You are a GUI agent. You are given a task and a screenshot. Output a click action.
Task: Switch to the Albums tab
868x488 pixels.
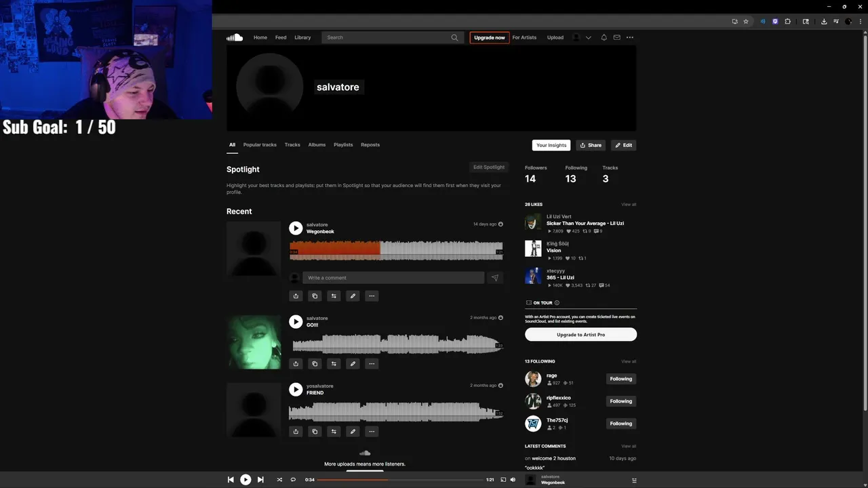(317, 144)
